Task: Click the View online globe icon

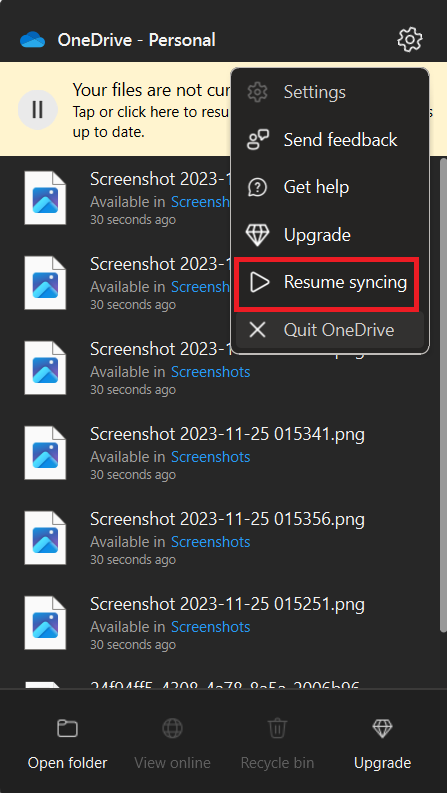Action: 172,729
